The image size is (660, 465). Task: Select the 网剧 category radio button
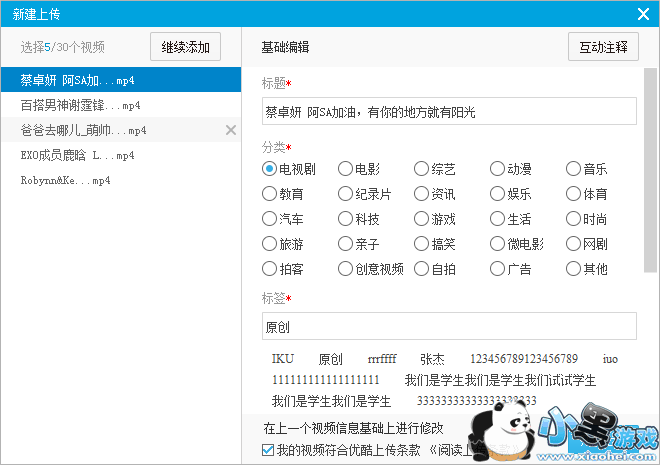(573, 244)
